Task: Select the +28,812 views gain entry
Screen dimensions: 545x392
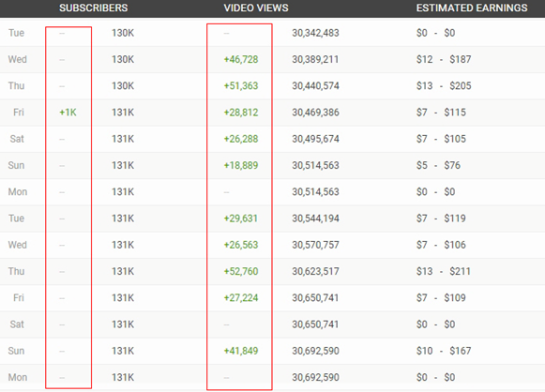Action: click(241, 113)
